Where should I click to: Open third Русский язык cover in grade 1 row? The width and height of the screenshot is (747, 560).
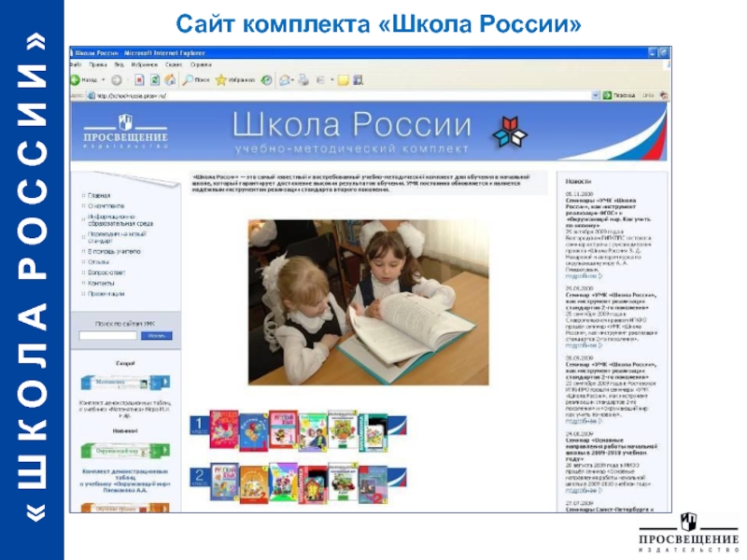[x=284, y=430]
